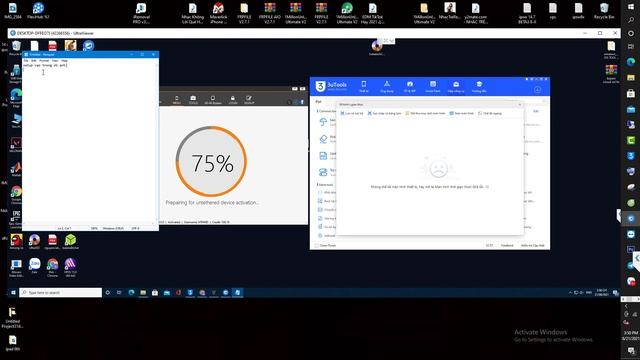Viewport: 640px width, 360px height.
Task: Open the Apps tab icon in 3uTools
Action: pyautogui.click(x=387, y=86)
